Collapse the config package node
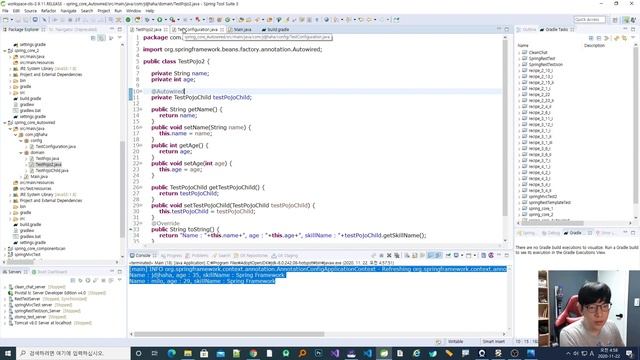This screenshot has width=640, height=360. 20,140
